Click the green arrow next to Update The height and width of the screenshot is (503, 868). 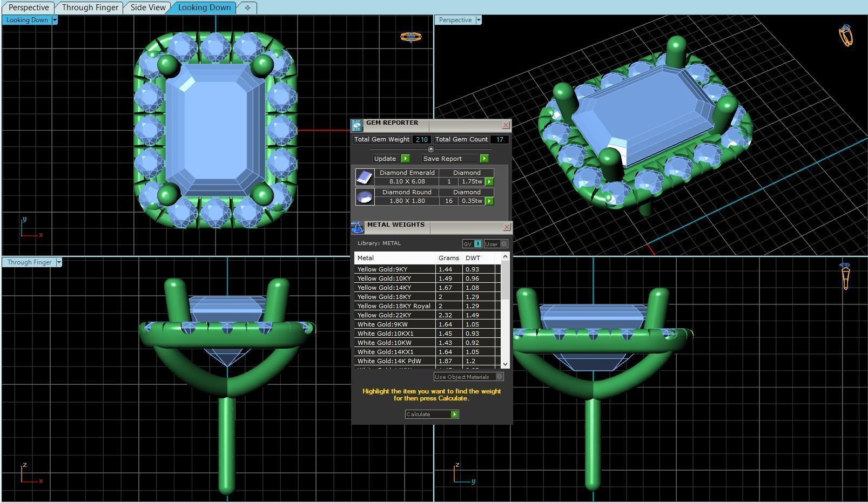click(406, 159)
